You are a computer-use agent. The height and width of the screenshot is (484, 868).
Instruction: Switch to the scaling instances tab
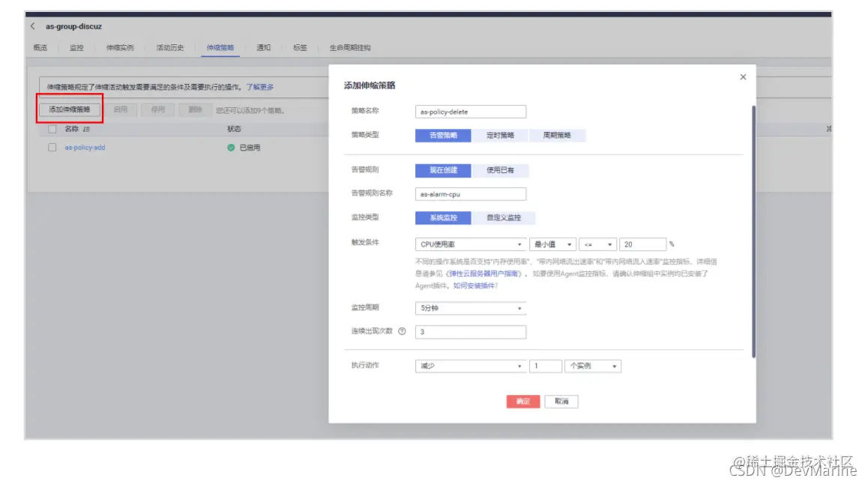click(120, 47)
